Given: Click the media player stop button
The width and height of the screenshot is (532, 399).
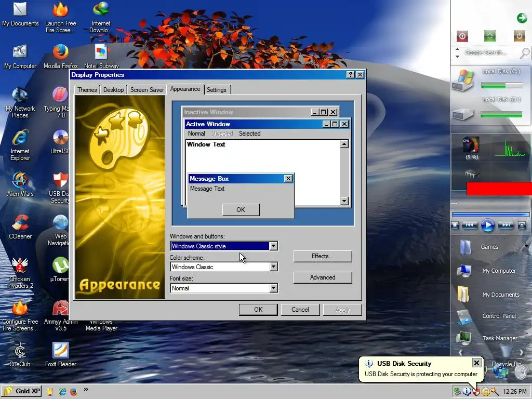Looking at the screenshot, I should tap(455, 225).
